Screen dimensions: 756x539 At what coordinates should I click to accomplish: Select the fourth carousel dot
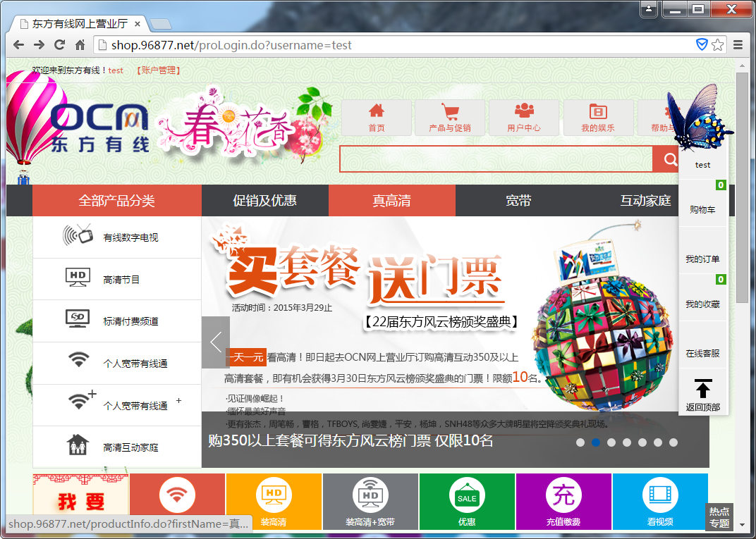coord(627,442)
